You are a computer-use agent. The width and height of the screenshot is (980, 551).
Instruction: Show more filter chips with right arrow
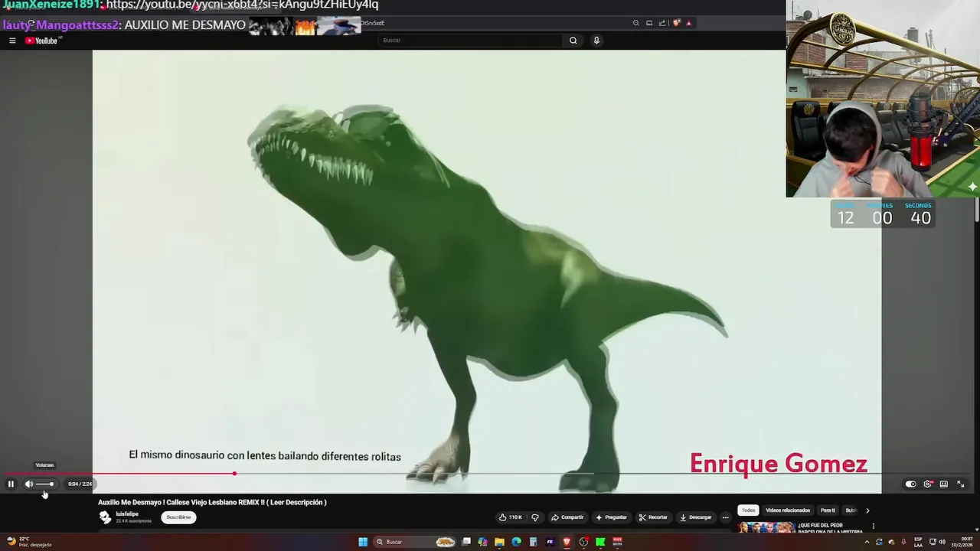coord(867,510)
